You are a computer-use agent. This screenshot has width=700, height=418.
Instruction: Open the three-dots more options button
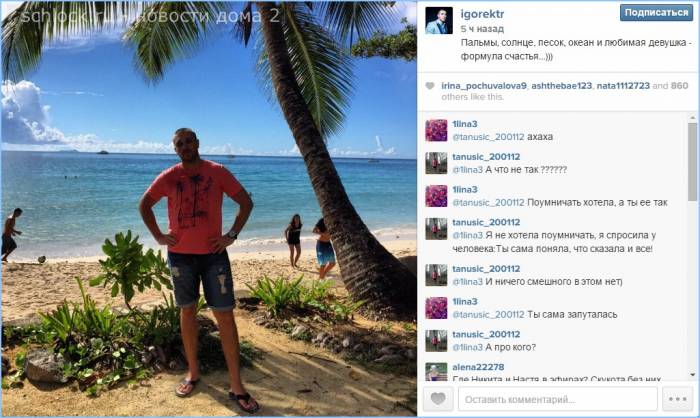[x=677, y=399]
